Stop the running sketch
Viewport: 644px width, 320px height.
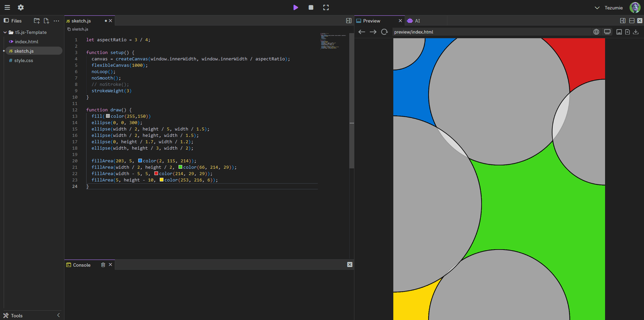click(x=311, y=8)
